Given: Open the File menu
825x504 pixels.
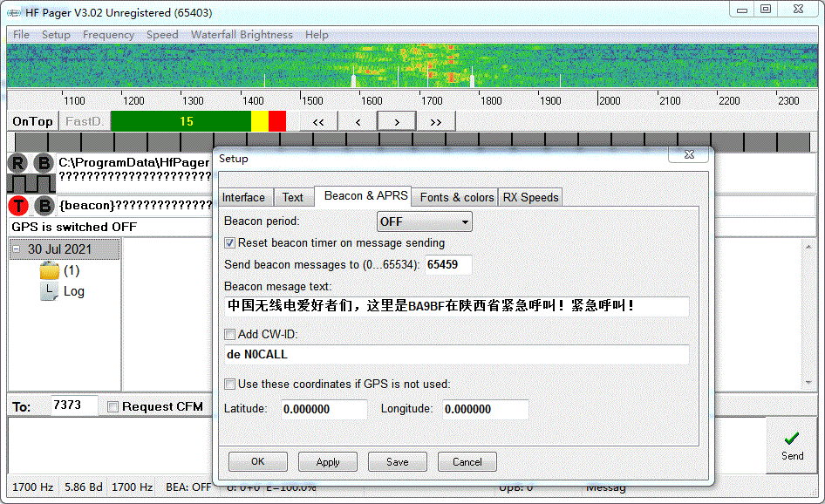Looking at the screenshot, I should pyautogui.click(x=21, y=35).
